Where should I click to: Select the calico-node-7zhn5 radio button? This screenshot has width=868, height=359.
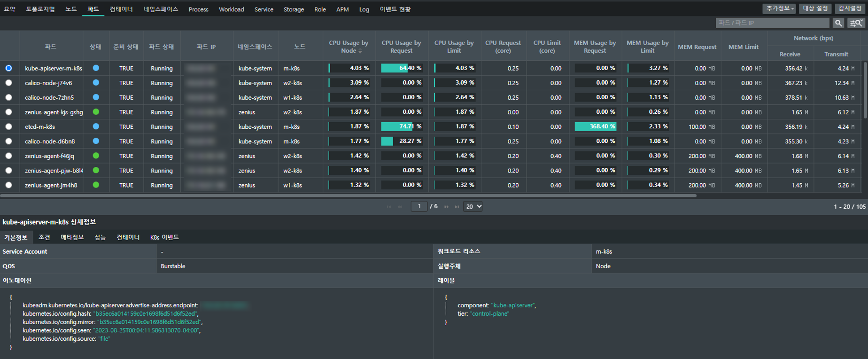coord(8,97)
